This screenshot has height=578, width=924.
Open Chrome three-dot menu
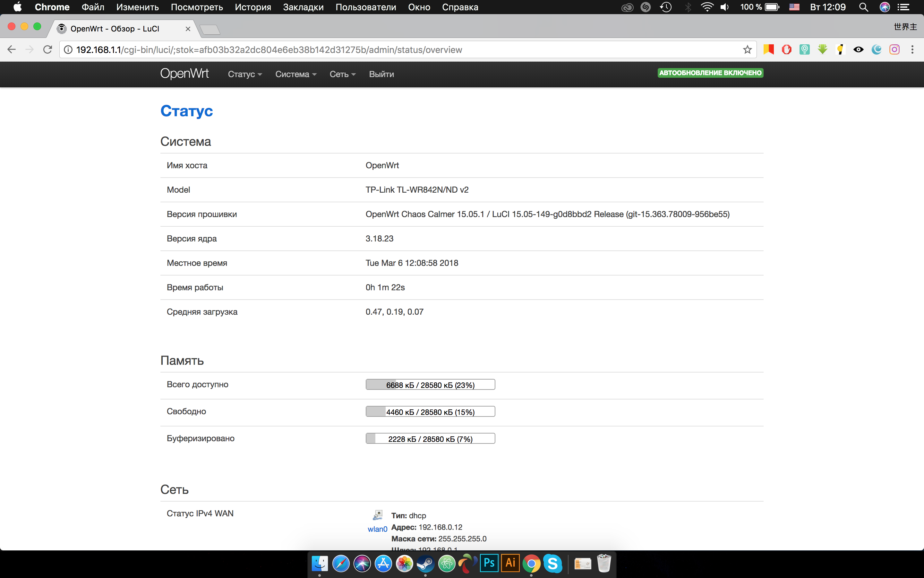(x=912, y=50)
